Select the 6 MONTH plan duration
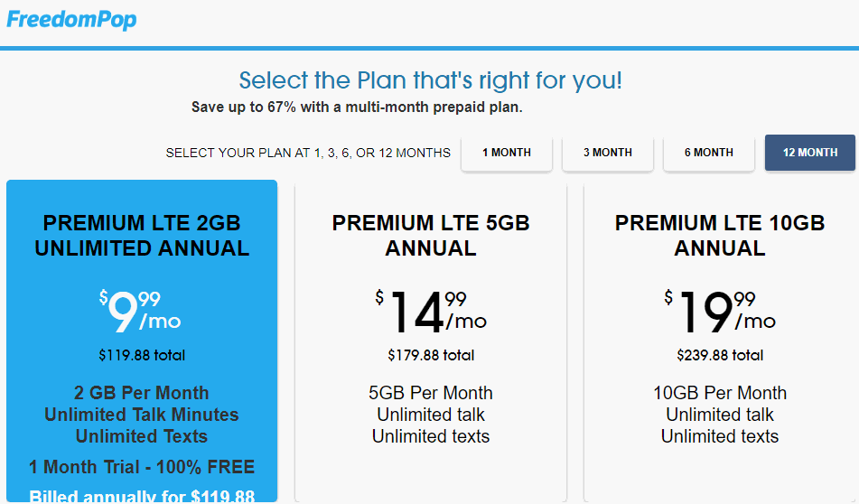This screenshot has width=859, height=504. [x=709, y=153]
